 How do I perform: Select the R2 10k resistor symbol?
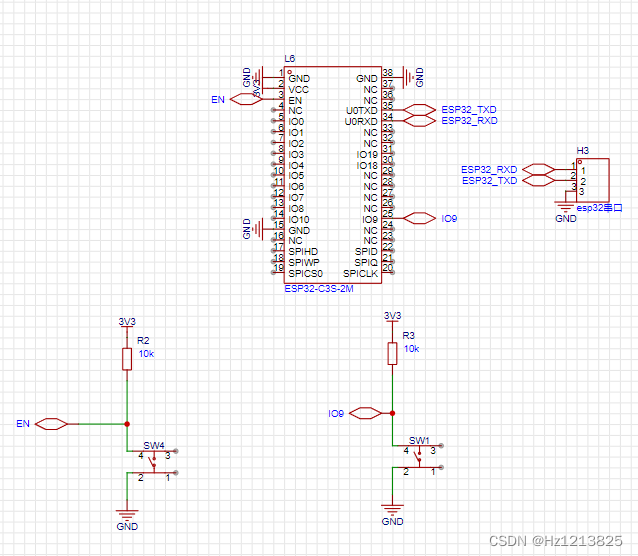[127, 359]
